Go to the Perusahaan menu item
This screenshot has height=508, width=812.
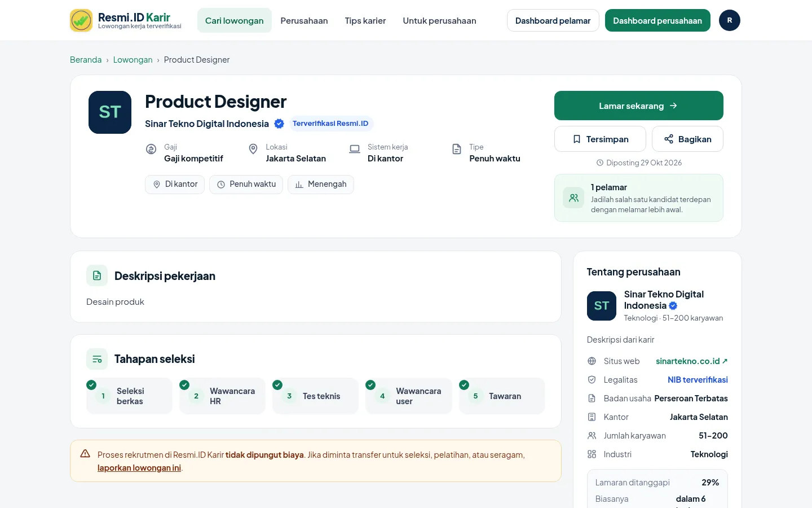click(x=304, y=20)
